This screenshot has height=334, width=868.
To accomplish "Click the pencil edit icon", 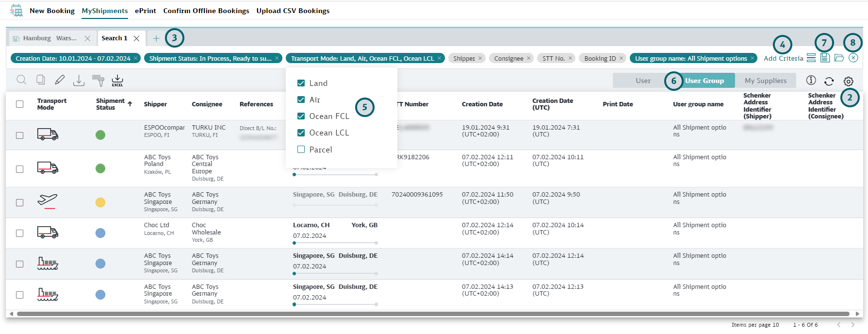I will point(60,80).
